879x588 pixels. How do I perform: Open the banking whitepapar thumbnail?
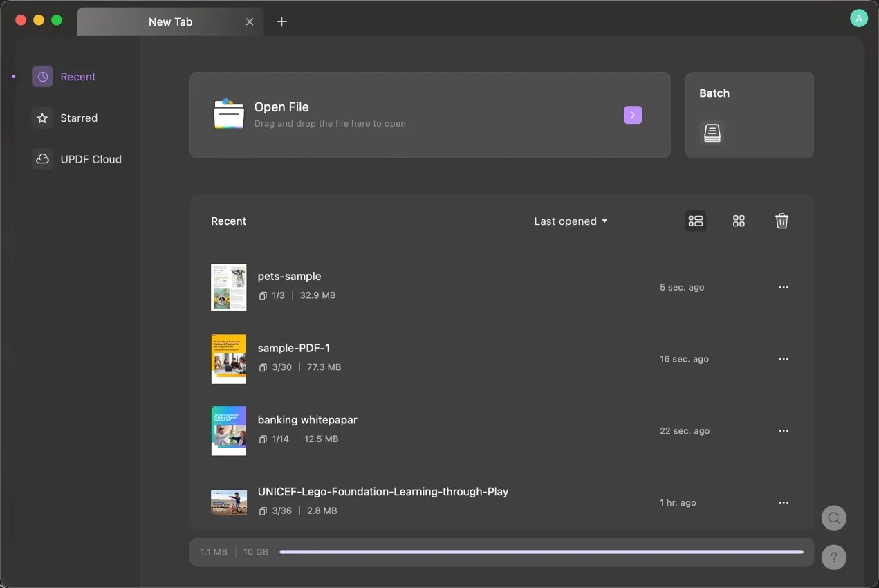pyautogui.click(x=229, y=431)
